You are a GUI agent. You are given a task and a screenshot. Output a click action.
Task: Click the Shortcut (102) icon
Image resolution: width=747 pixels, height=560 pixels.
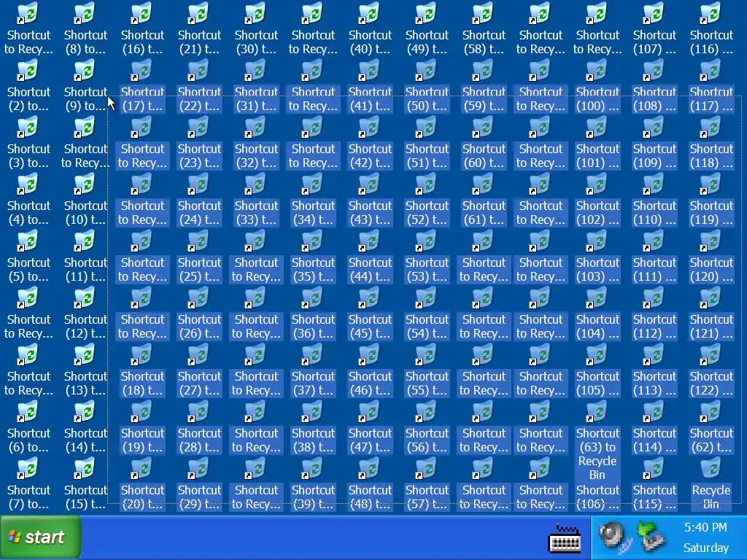(x=597, y=184)
